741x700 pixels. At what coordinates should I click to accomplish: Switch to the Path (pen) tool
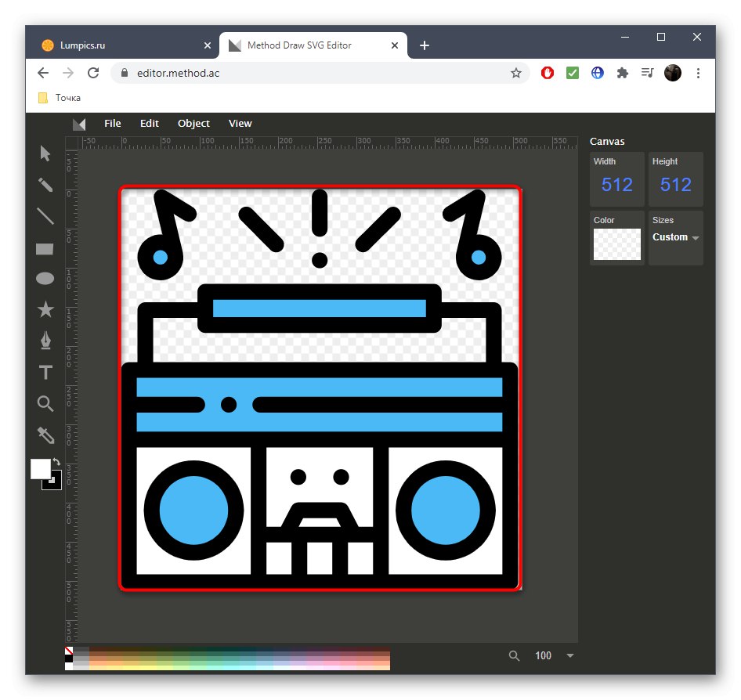(x=45, y=341)
